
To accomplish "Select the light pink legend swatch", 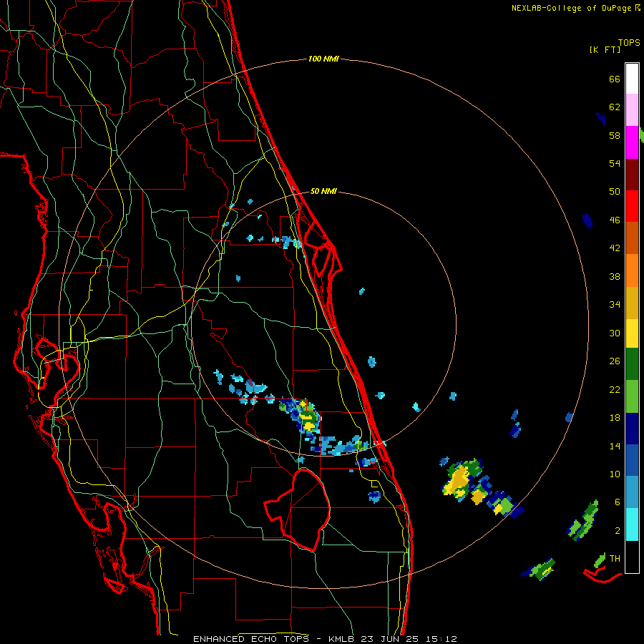I will click(632, 110).
